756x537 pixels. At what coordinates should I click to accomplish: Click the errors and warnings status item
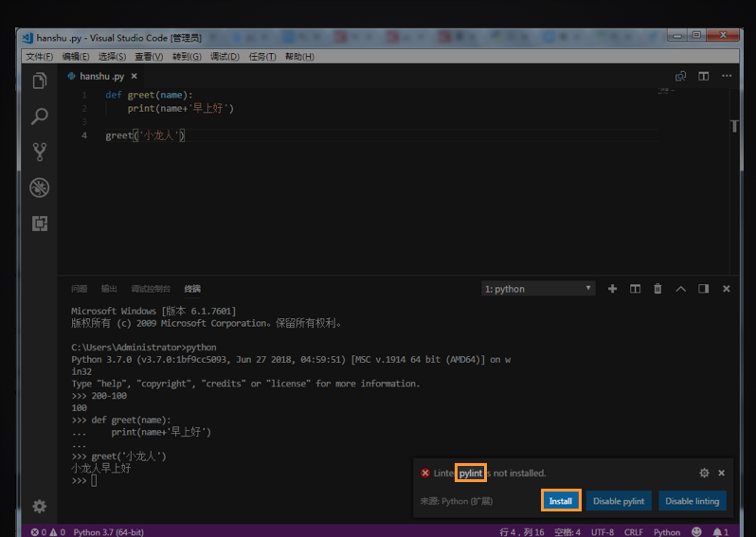tap(47, 532)
